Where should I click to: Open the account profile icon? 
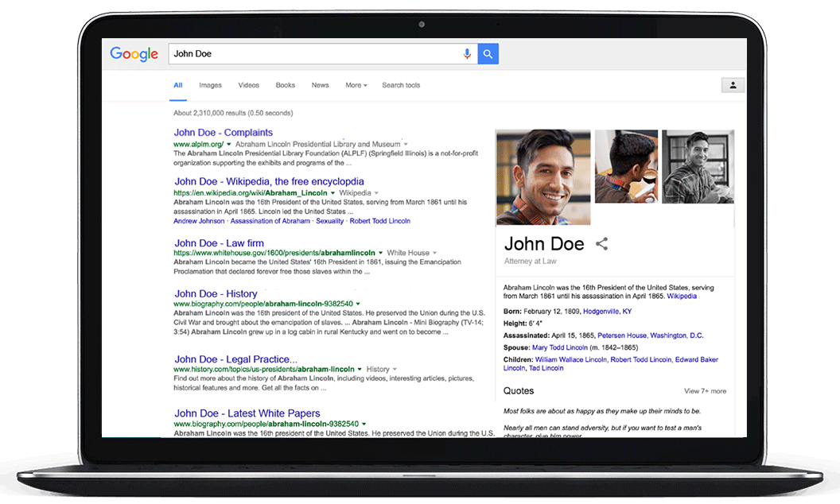coord(733,85)
